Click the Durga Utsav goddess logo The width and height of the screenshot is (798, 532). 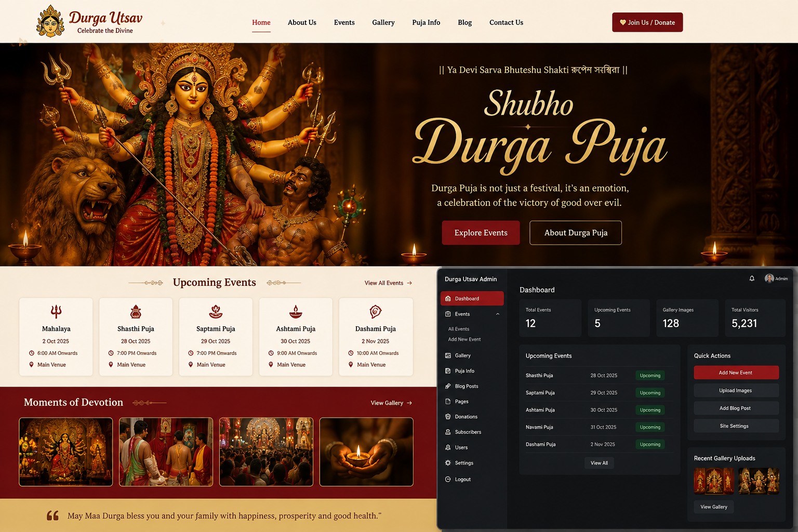point(50,21)
